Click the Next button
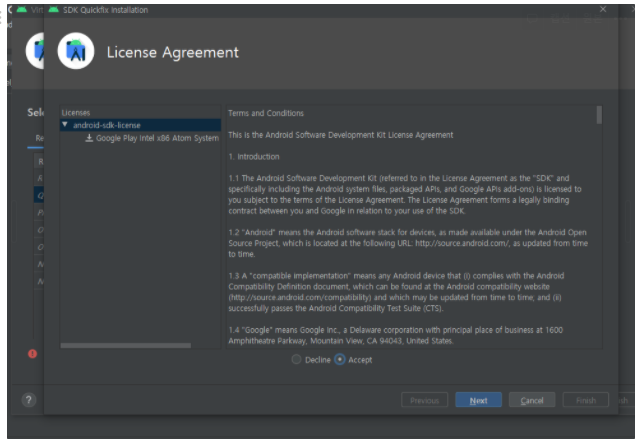This screenshot has height=443, width=644. 478,400
